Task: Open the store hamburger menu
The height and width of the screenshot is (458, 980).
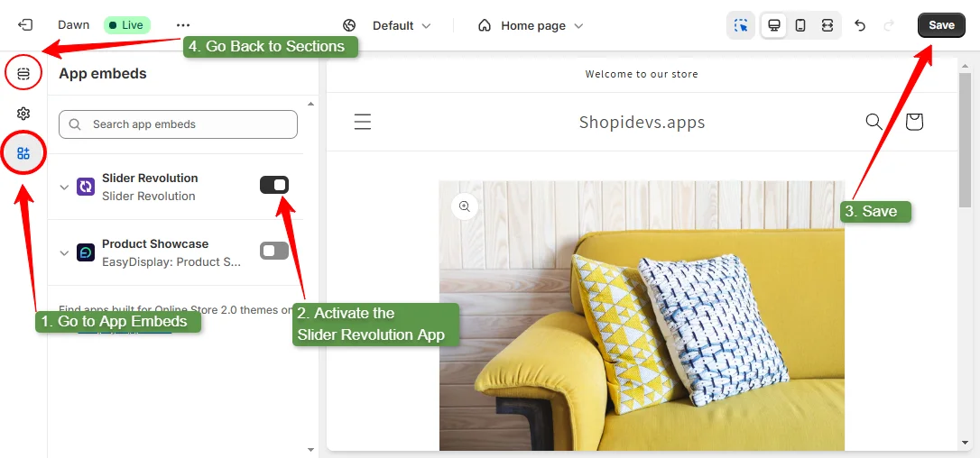Action: click(363, 121)
